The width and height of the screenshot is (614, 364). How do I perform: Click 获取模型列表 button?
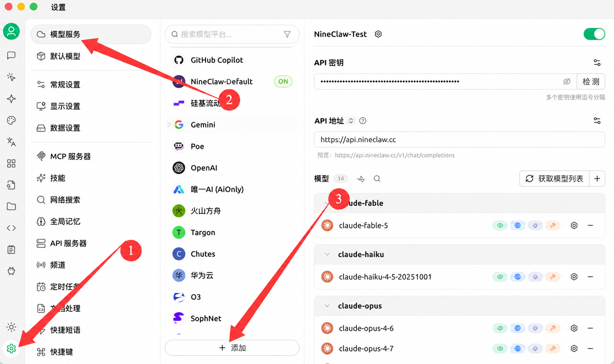554,179
